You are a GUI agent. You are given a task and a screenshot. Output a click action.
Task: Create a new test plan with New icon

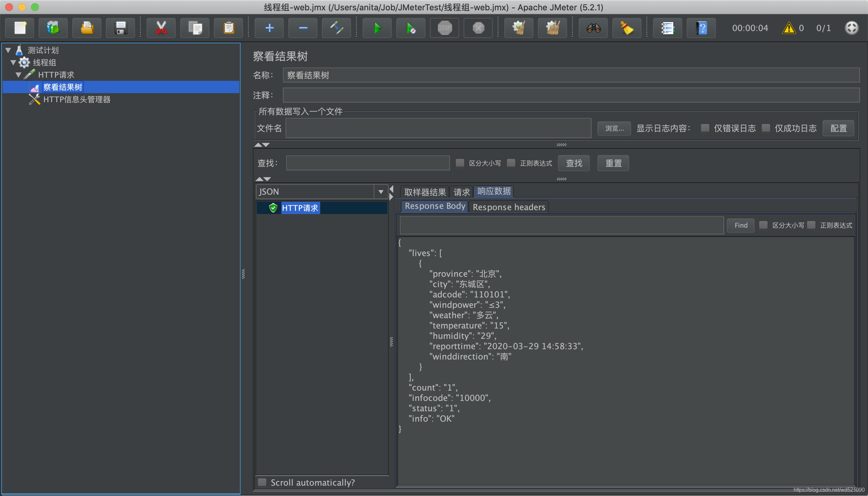20,28
